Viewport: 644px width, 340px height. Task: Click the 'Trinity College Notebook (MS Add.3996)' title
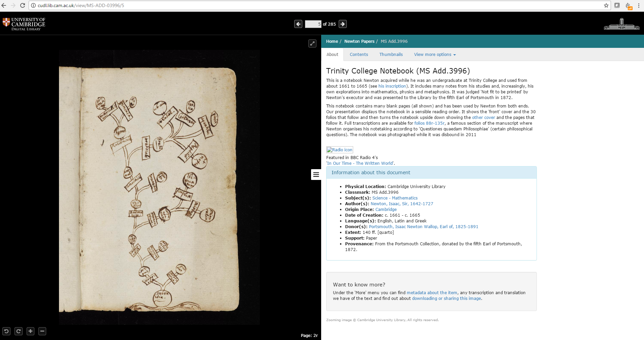pos(398,71)
